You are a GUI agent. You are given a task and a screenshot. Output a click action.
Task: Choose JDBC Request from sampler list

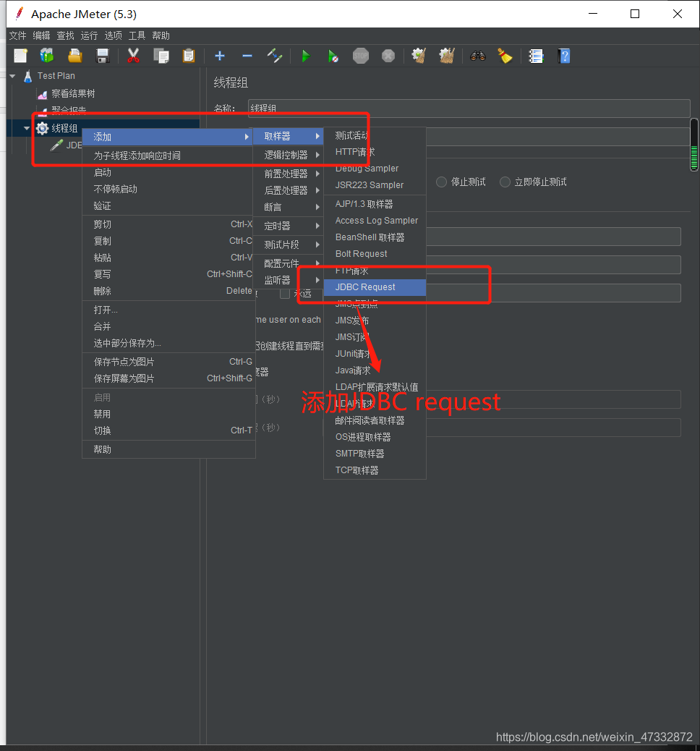[375, 287]
